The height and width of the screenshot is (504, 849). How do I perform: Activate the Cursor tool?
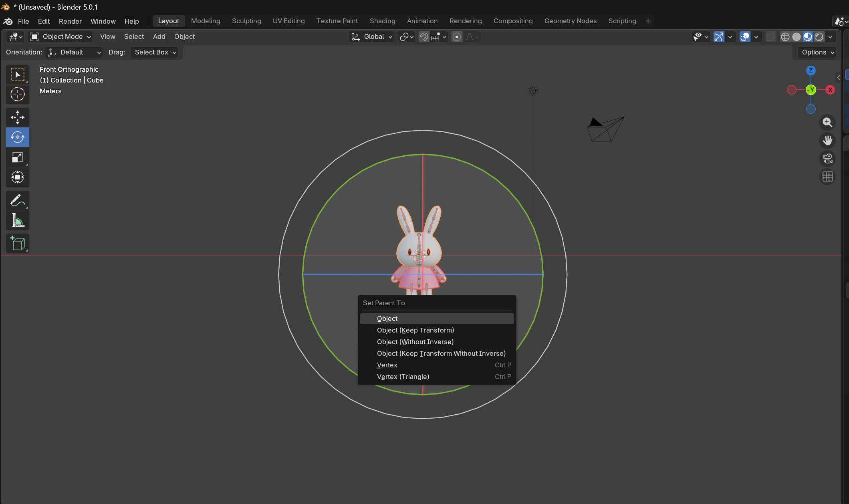(x=17, y=95)
